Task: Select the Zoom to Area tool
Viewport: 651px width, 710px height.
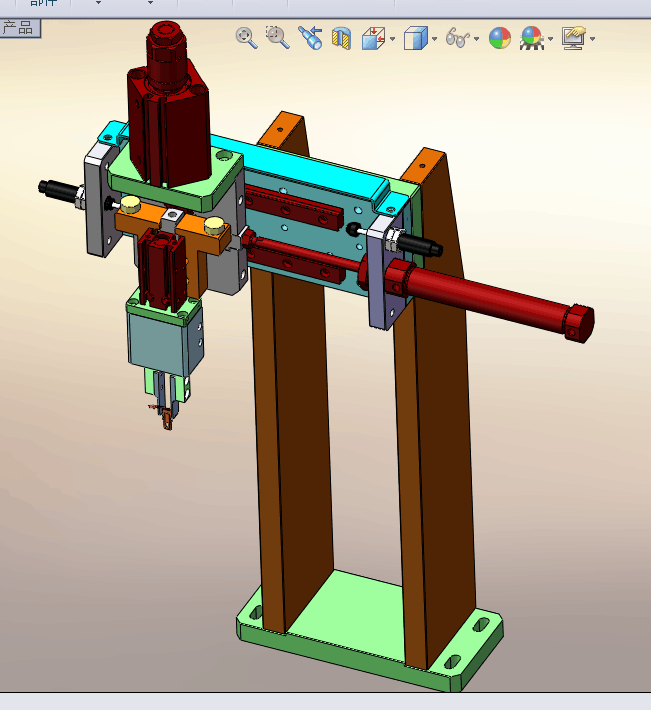Action: [277, 38]
